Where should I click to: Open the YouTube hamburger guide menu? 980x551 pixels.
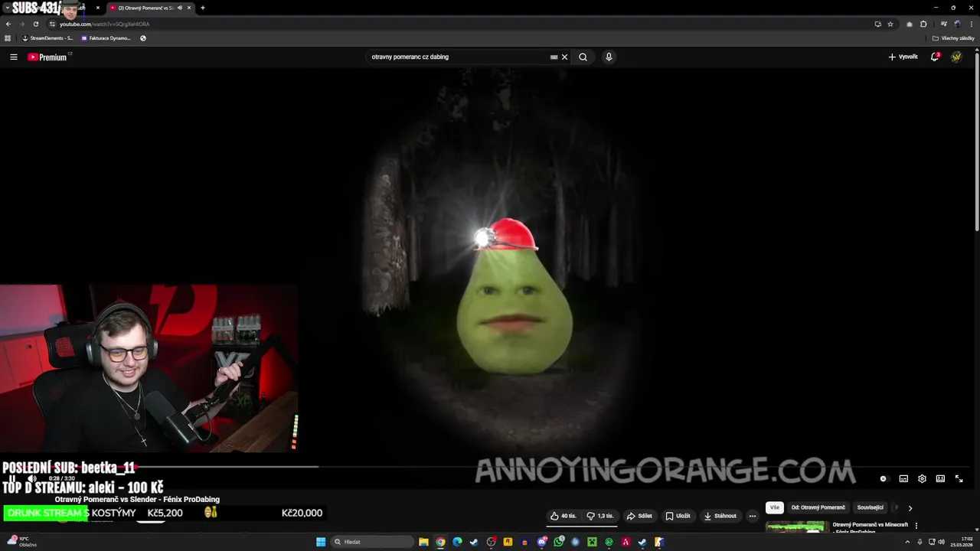pyautogui.click(x=13, y=57)
